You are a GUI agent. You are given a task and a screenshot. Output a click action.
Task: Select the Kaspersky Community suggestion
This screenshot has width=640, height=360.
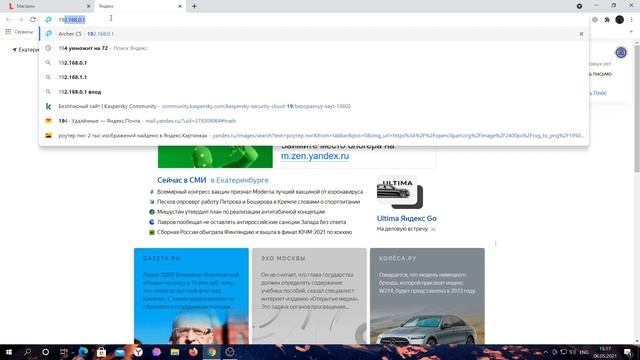(x=314, y=106)
